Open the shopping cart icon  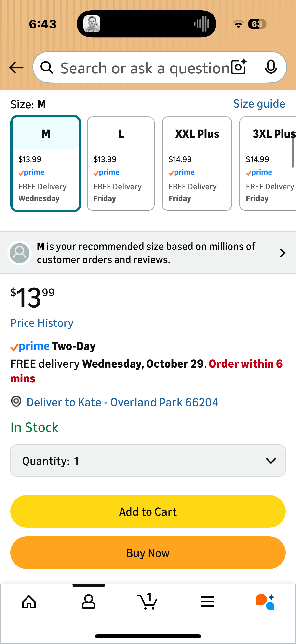pos(148,602)
